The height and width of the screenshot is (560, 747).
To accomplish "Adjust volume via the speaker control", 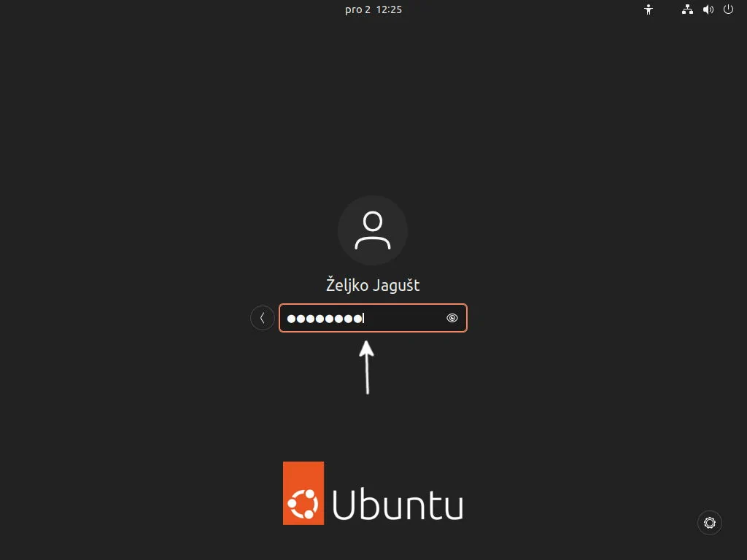I will tap(708, 9).
